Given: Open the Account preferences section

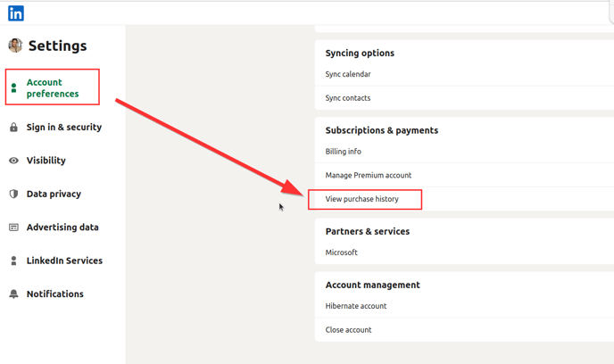Looking at the screenshot, I should pos(53,88).
